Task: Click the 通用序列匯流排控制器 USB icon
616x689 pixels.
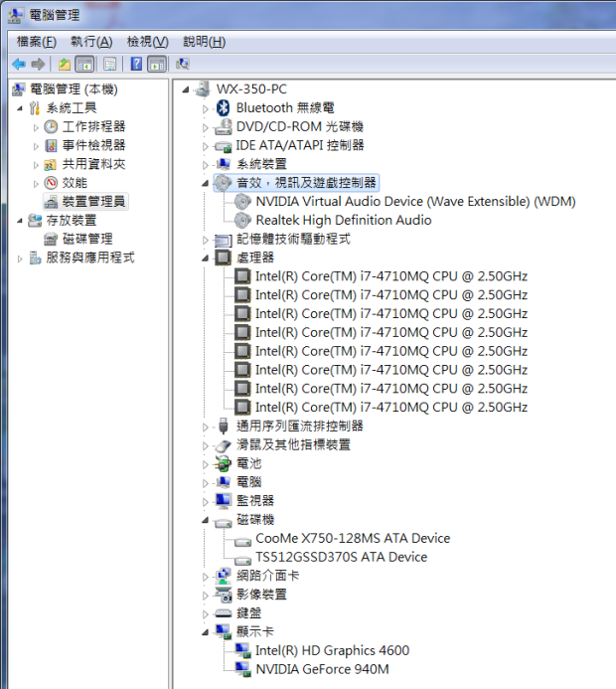Action: (x=223, y=426)
